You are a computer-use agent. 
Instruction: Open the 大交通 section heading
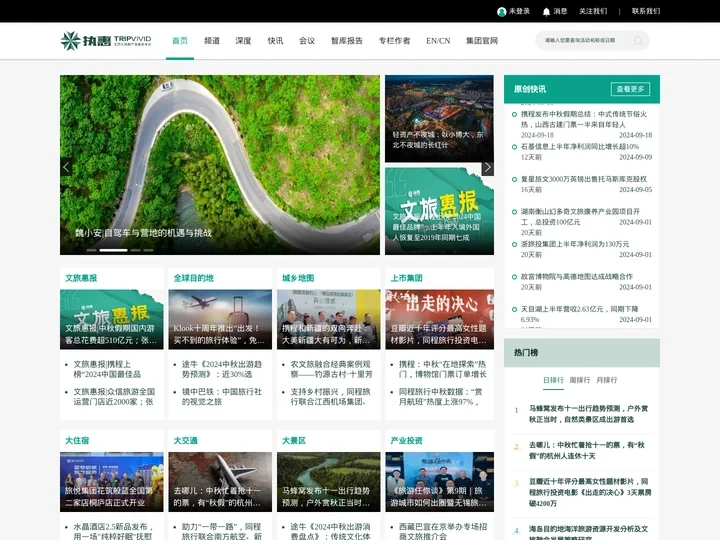[186, 441]
